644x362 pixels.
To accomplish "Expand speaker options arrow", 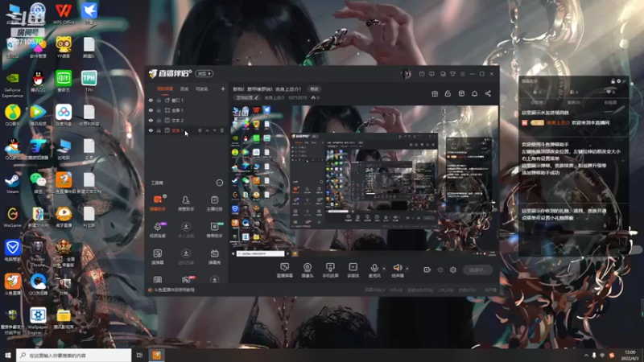I will [x=407, y=269].
